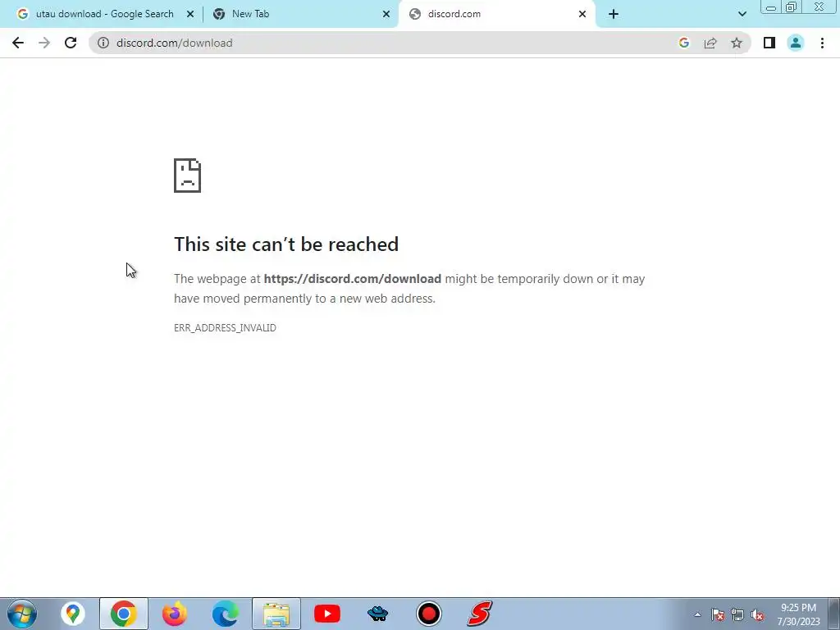
Task: Close the New Tab tab
Action: [x=386, y=14]
